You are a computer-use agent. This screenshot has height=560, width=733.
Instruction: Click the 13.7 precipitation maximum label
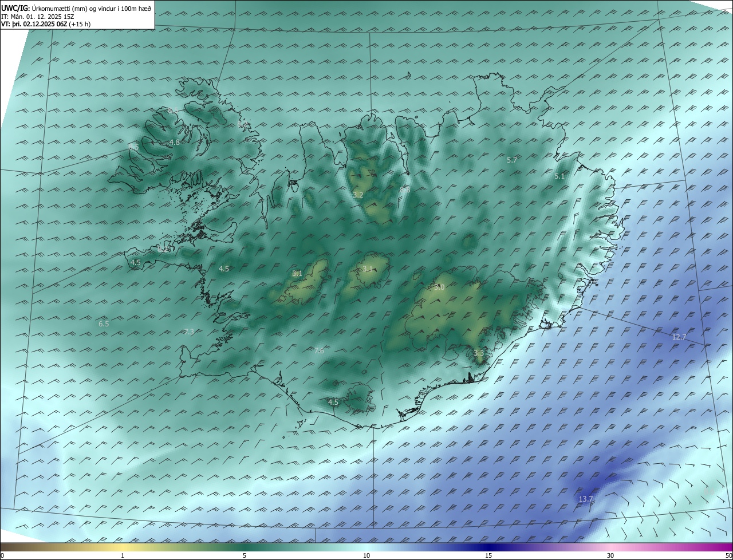click(585, 499)
